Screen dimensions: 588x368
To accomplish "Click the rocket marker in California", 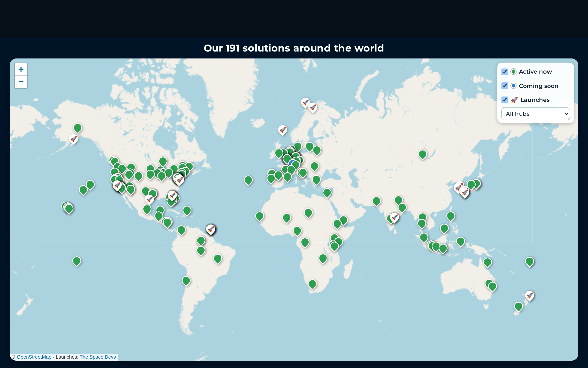I will coord(117,186).
